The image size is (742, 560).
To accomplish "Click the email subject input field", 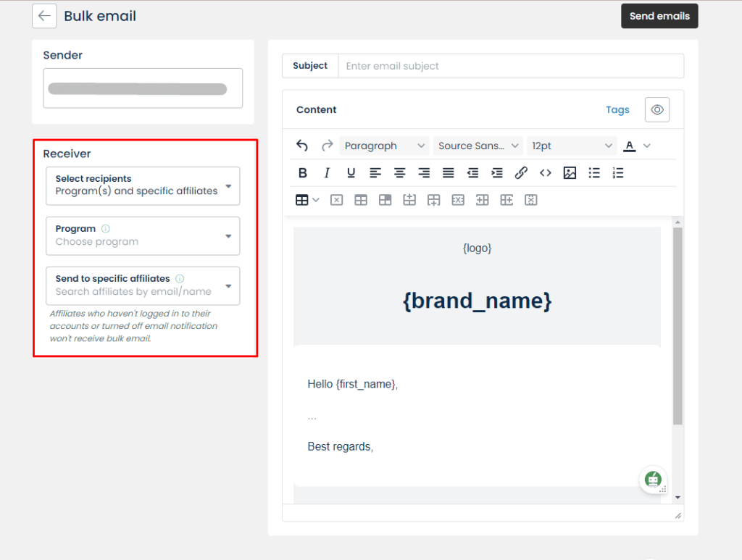I will point(510,66).
